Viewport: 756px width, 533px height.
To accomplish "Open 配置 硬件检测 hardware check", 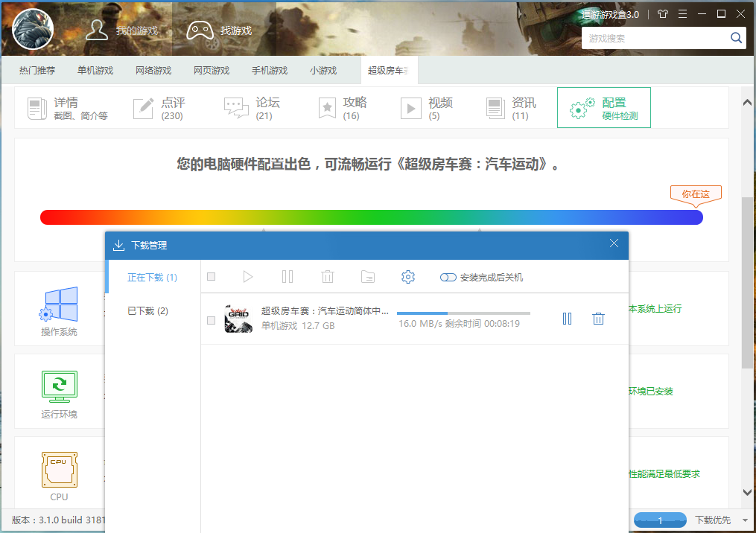I will click(603, 107).
